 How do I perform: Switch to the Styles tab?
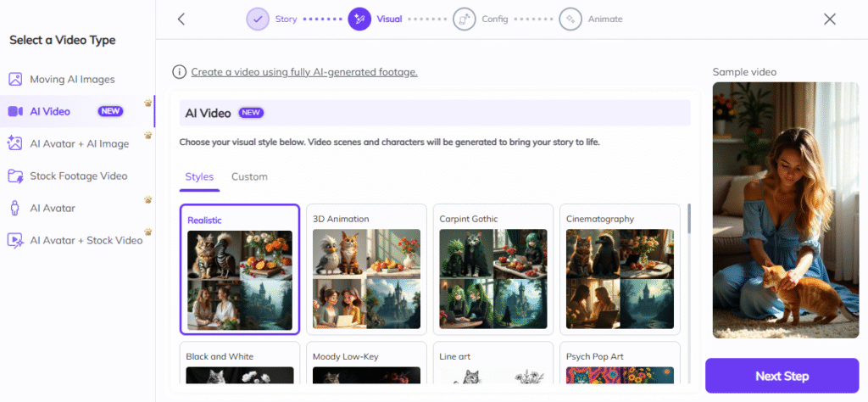click(x=199, y=176)
